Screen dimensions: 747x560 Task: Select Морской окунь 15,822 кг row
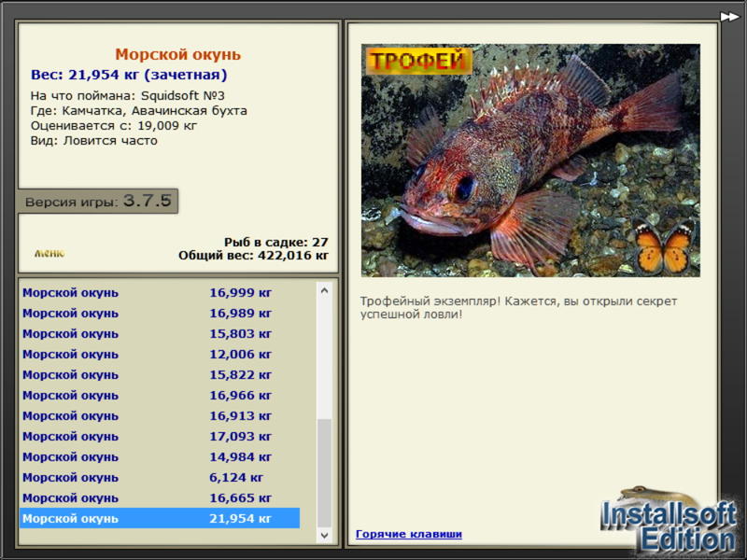(x=160, y=374)
